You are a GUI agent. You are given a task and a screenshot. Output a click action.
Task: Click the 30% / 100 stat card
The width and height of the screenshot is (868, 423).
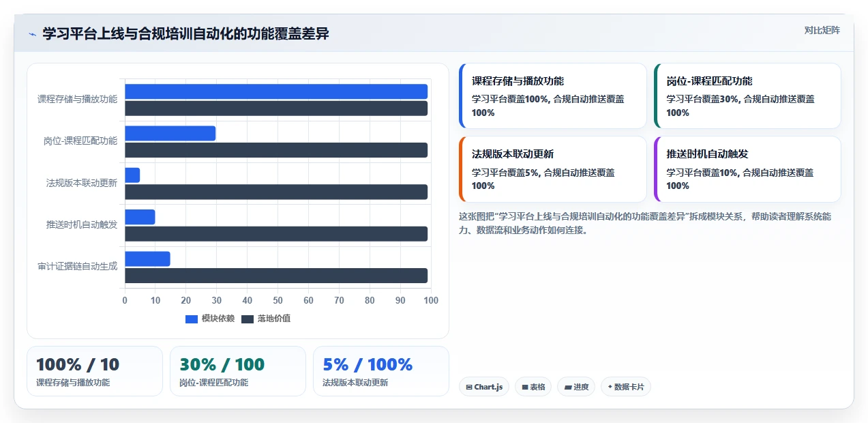238,371
